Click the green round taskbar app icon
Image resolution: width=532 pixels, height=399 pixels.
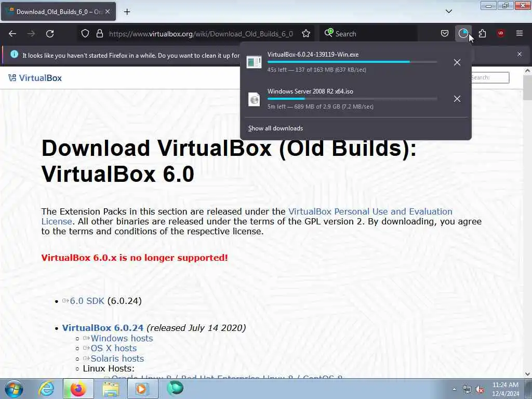(x=175, y=389)
